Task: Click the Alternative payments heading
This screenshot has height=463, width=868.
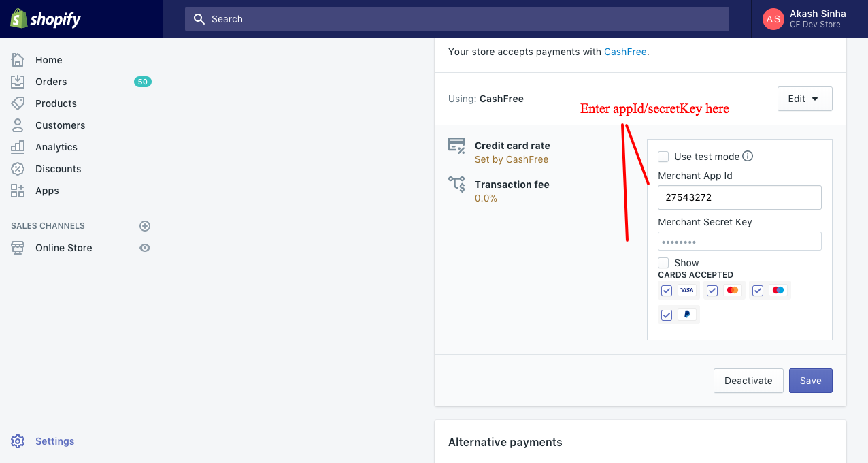Action: pos(505,443)
